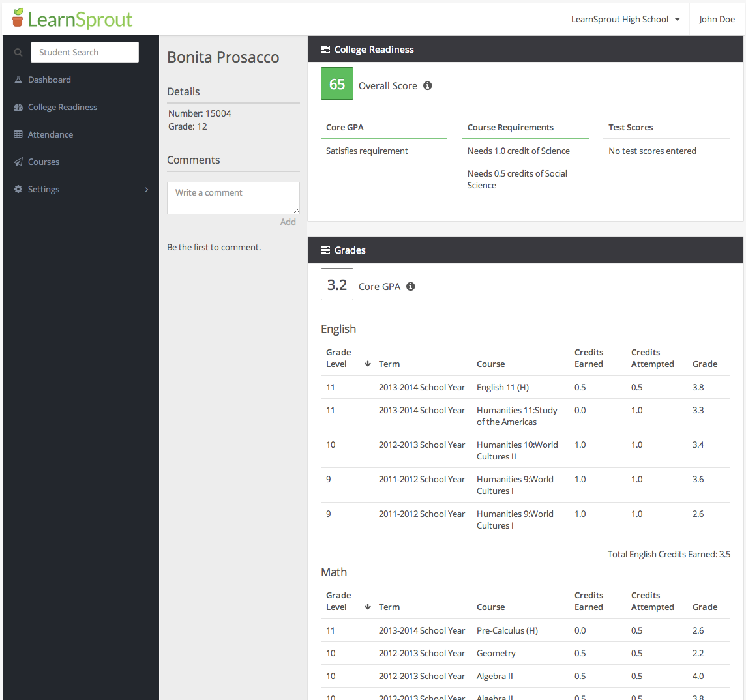Image resolution: width=746 pixels, height=700 pixels.
Task: Click the search magnifier icon in sidebar
Action: point(18,53)
